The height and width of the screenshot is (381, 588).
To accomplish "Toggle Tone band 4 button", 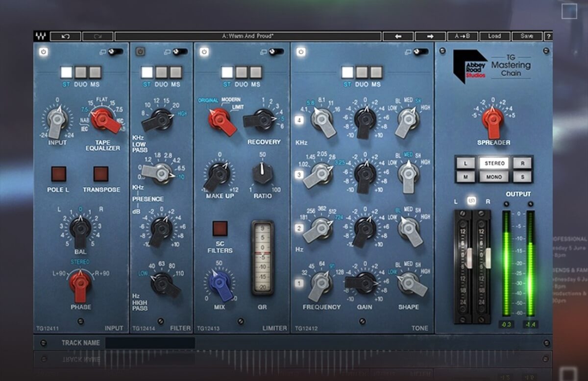I will tap(299, 119).
